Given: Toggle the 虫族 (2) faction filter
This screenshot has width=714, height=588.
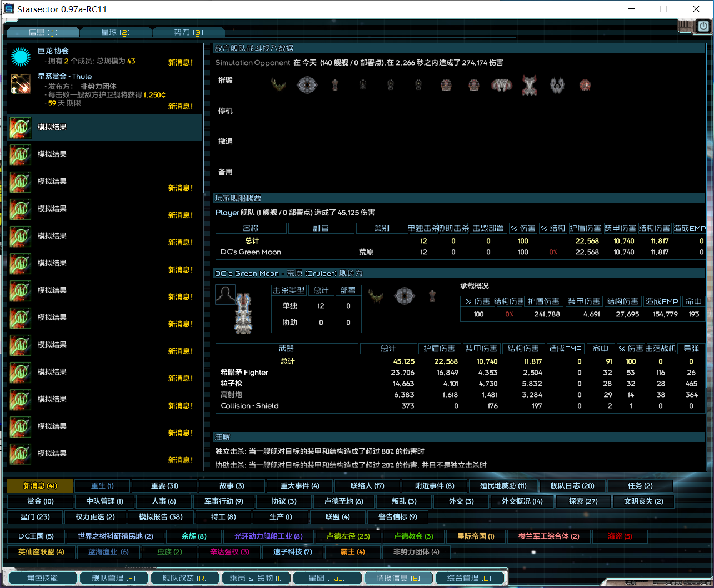Looking at the screenshot, I should pyautogui.click(x=168, y=552).
